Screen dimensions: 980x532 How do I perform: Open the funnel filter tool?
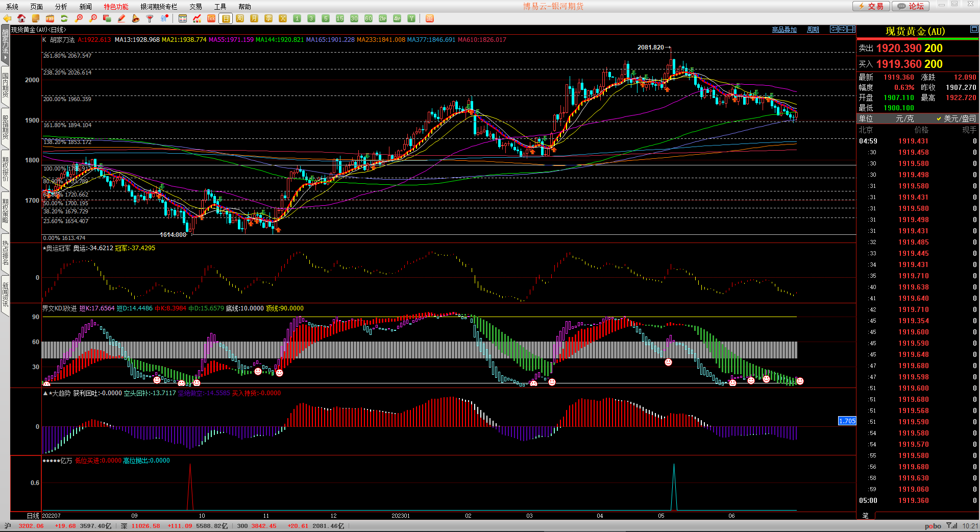[150, 18]
